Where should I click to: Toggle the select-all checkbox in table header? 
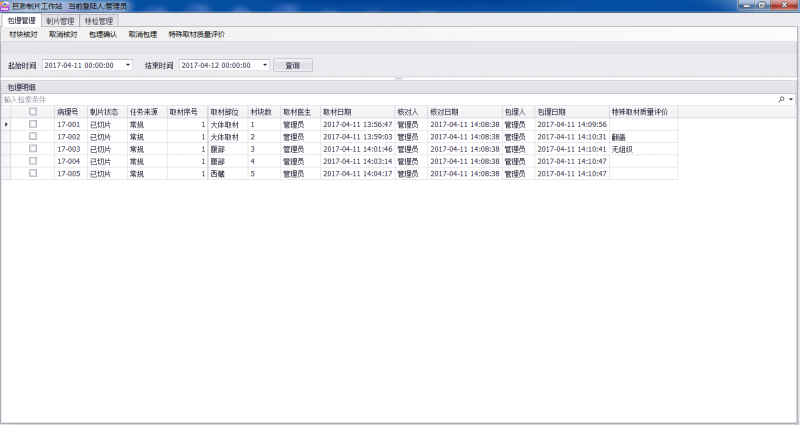point(33,112)
